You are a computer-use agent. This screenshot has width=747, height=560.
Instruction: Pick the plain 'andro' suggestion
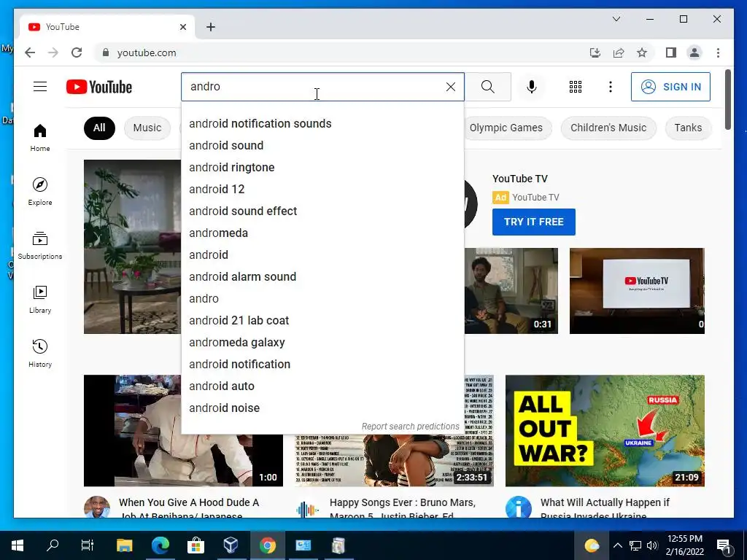[322, 299]
